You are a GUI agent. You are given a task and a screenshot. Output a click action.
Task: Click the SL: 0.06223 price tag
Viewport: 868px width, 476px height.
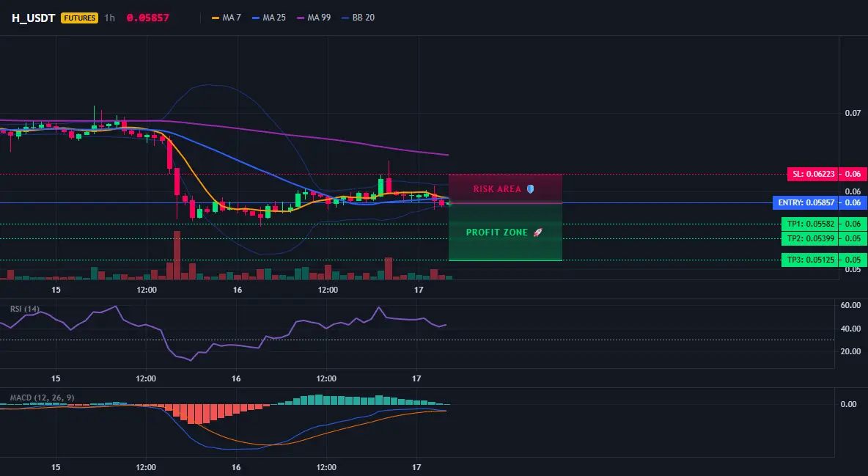812,174
